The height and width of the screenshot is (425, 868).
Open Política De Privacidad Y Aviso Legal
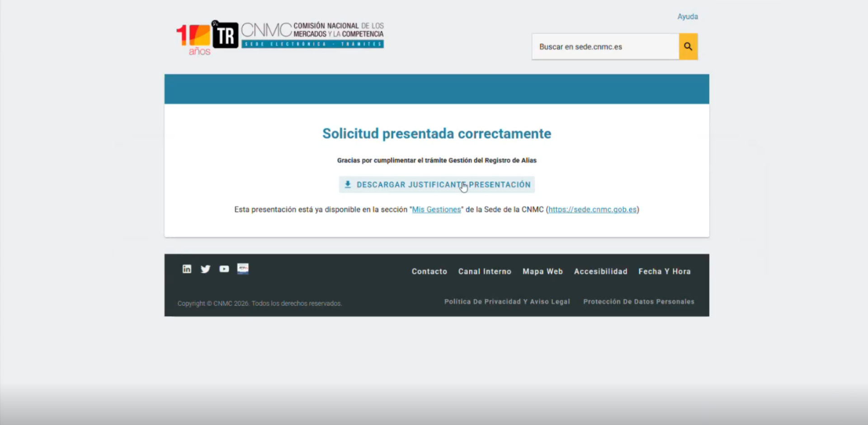(x=507, y=302)
